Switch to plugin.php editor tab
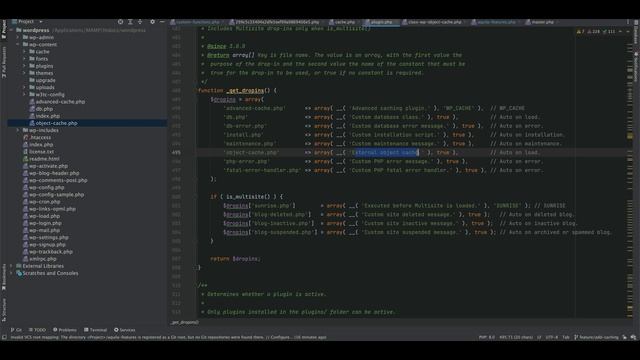 click(381, 22)
